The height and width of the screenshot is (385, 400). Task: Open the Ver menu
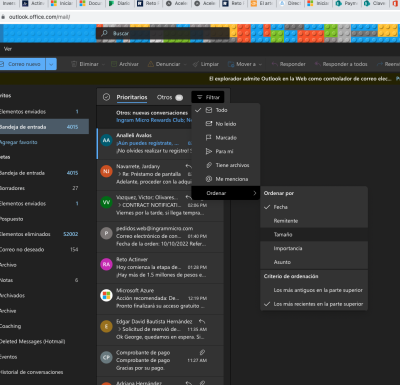(x=8, y=49)
